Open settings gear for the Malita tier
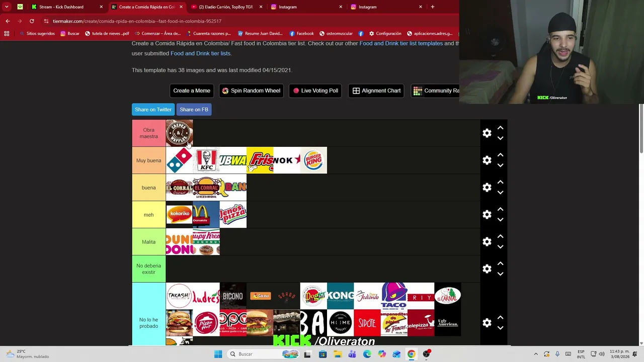The width and height of the screenshot is (644, 362). (x=487, y=242)
